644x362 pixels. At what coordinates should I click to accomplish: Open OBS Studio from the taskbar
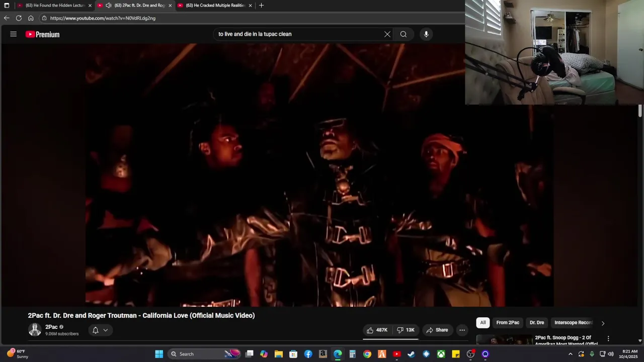coord(470,354)
